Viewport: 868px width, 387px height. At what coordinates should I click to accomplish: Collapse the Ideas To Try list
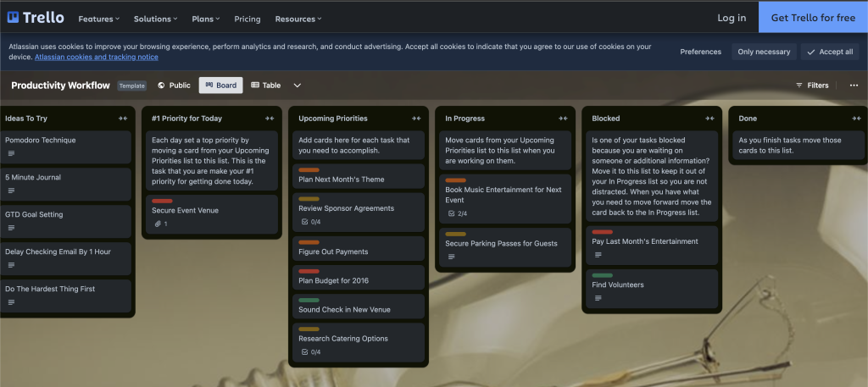(123, 119)
